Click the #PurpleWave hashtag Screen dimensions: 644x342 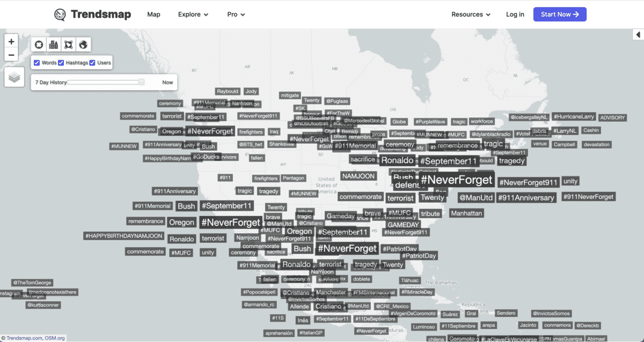point(430,122)
